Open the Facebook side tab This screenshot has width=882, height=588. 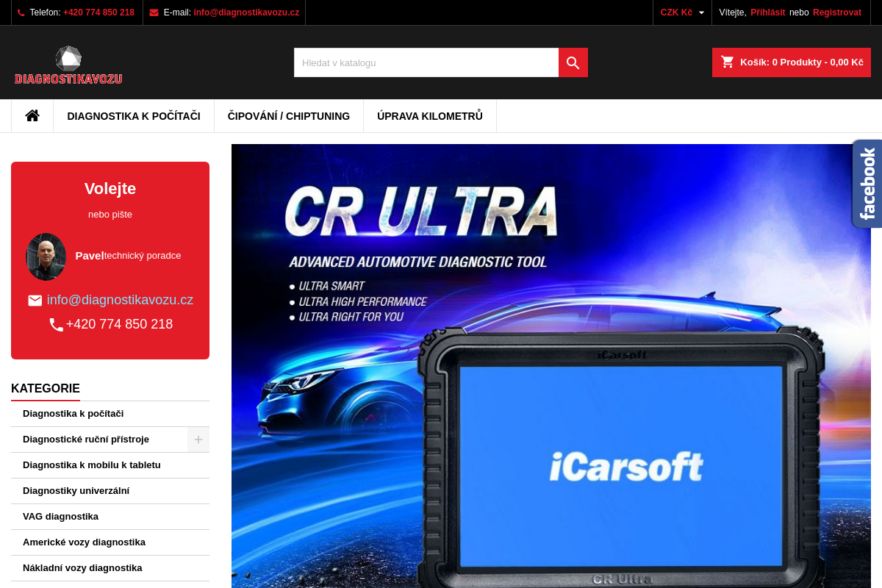(x=867, y=183)
